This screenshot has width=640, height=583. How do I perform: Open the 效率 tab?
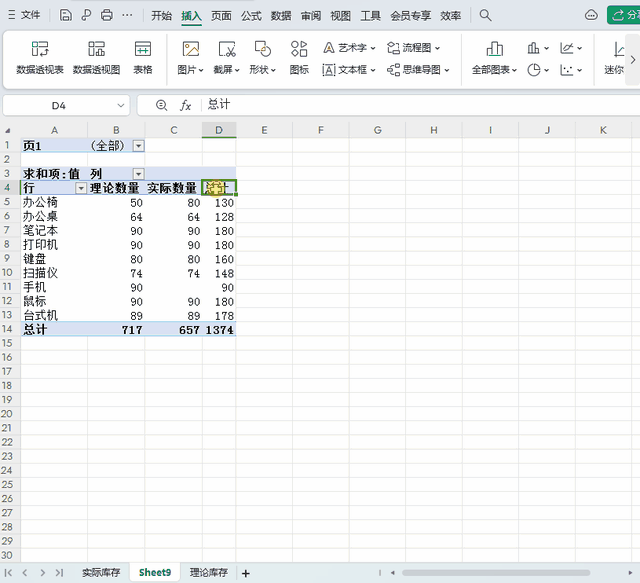pos(450,16)
